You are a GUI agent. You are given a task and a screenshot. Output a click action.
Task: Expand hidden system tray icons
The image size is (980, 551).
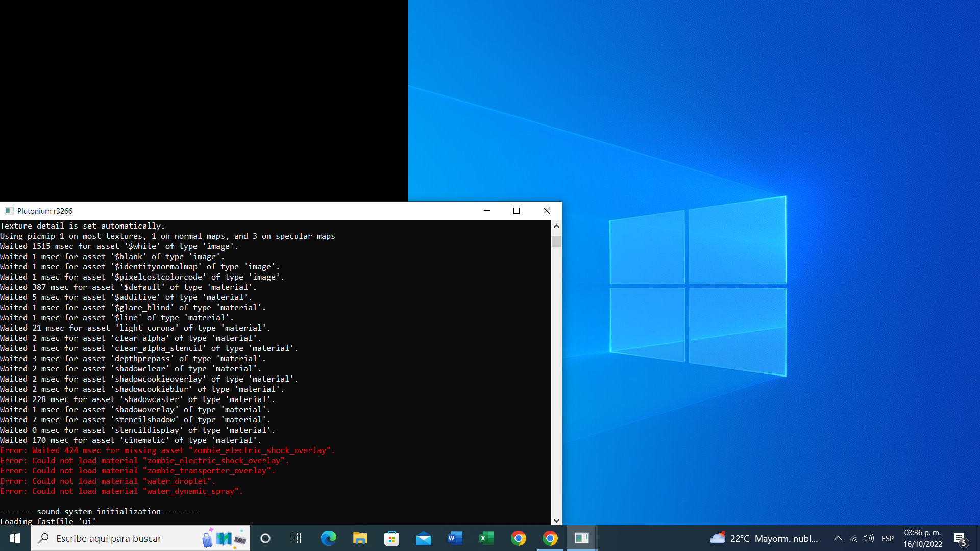[x=838, y=538]
